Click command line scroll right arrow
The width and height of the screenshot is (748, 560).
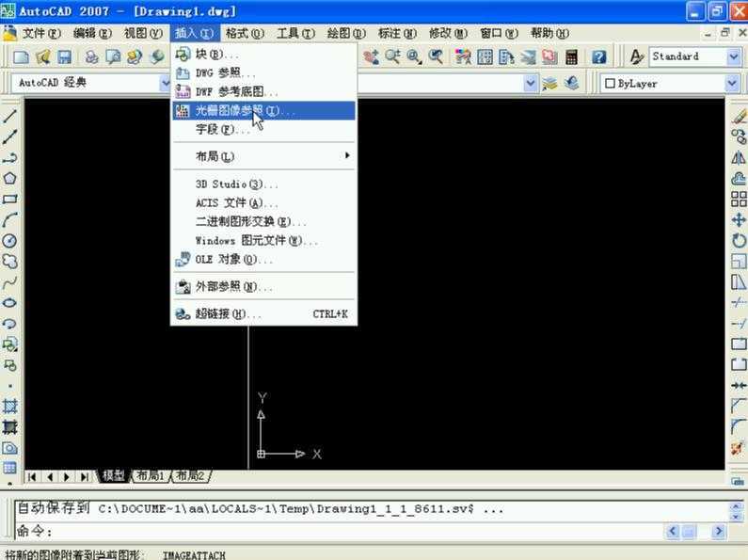click(719, 531)
